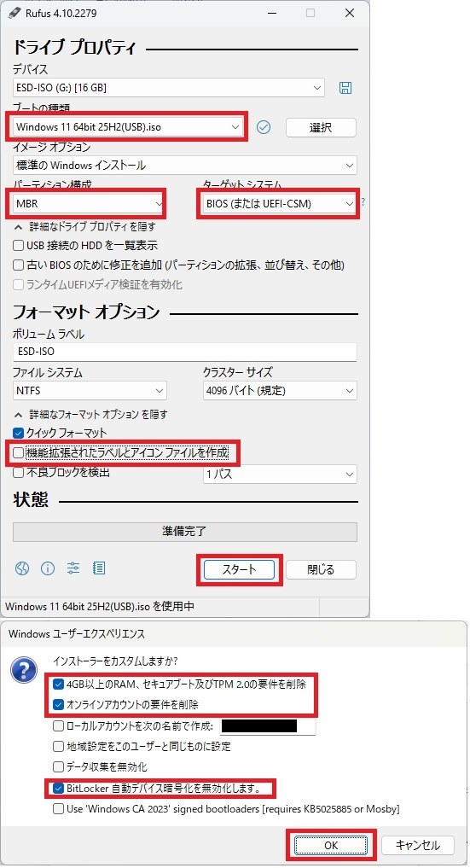Open the language globe icon
Viewport: 470px width, 868px height.
[x=22, y=568]
